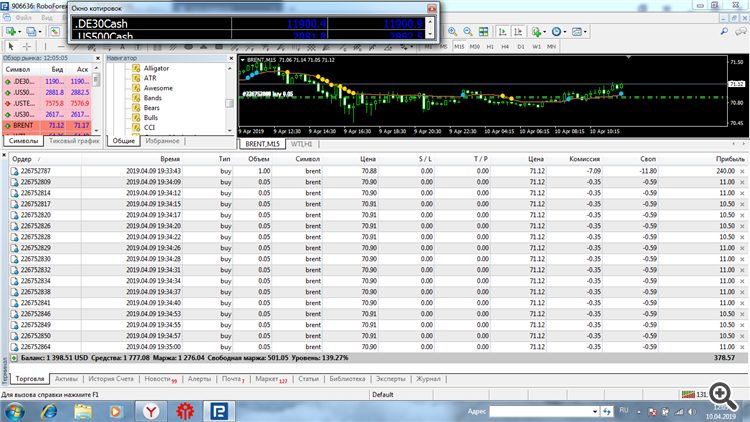Open the volume icon in system tray
The width and height of the screenshot is (750, 422).
point(692,411)
